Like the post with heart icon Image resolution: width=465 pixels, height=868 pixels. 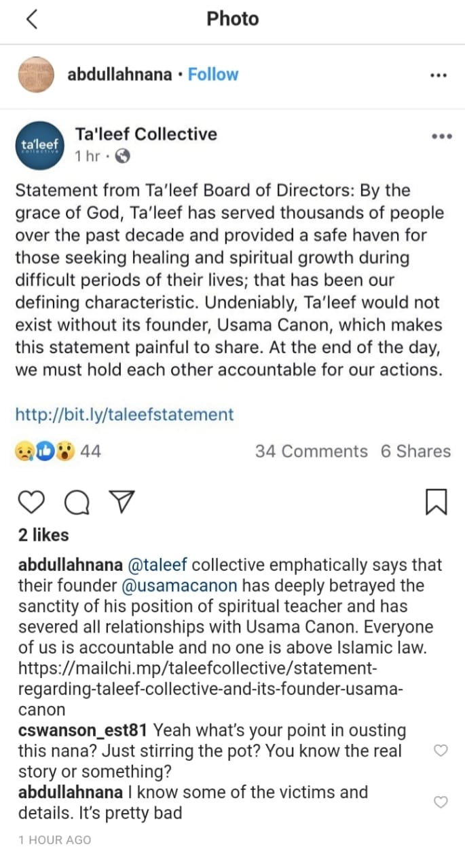coord(31,502)
